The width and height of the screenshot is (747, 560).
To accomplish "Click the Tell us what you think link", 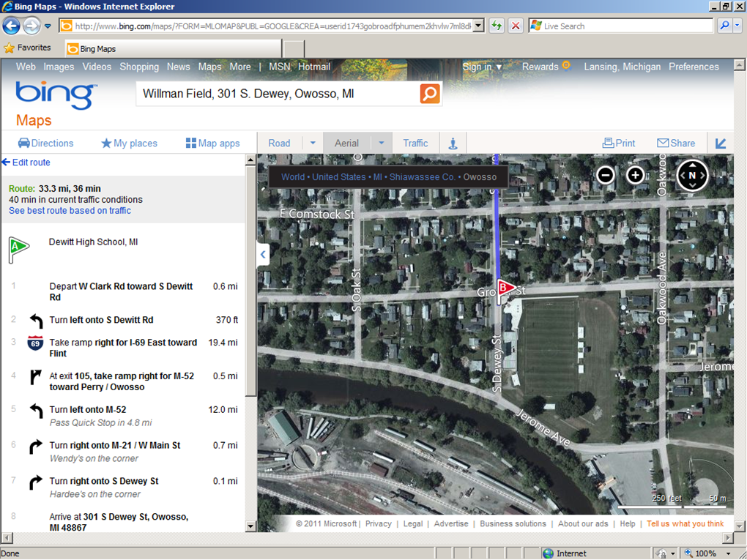I will click(685, 524).
